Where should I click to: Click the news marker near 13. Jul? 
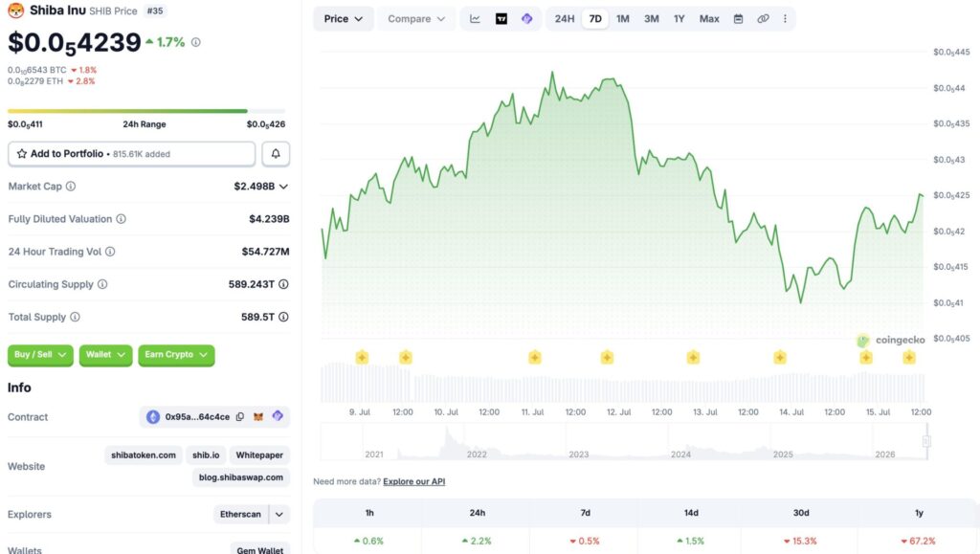coord(693,357)
